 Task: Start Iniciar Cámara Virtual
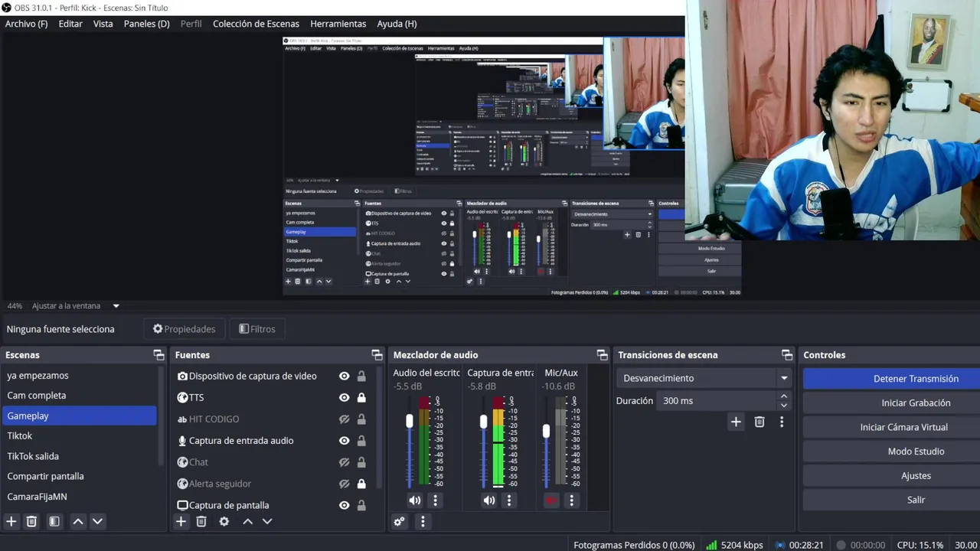click(892, 427)
